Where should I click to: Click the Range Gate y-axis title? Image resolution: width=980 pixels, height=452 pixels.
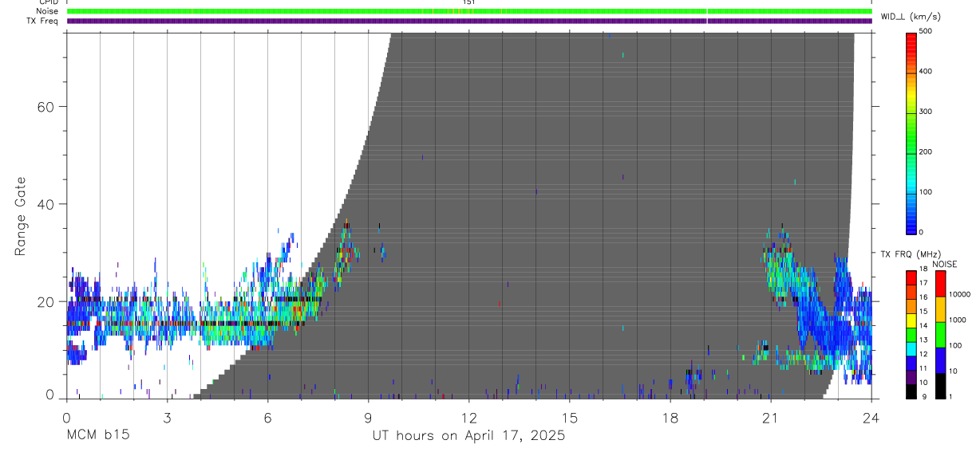click(21, 217)
